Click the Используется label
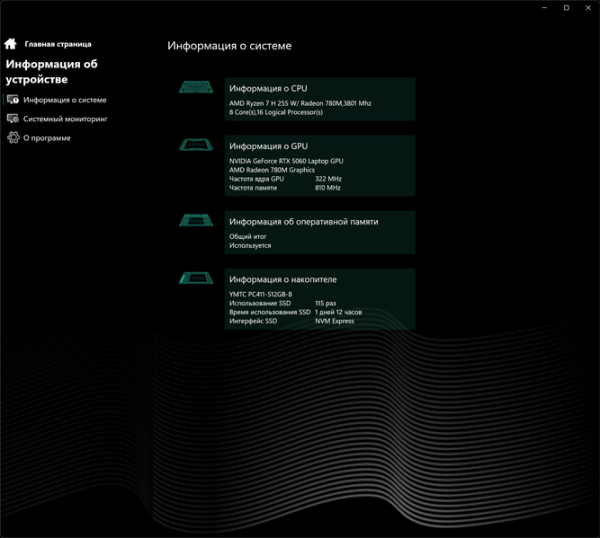The width and height of the screenshot is (600, 538). pyautogui.click(x=250, y=246)
